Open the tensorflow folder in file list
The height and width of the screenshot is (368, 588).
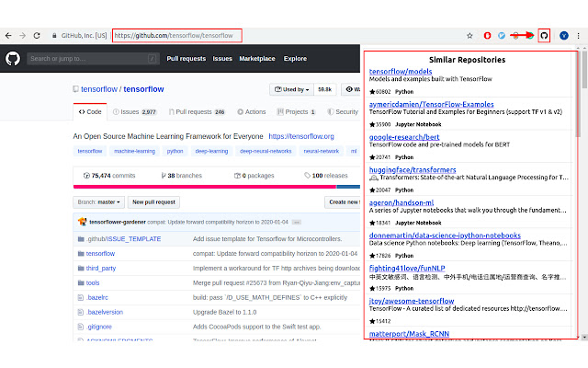click(100, 254)
